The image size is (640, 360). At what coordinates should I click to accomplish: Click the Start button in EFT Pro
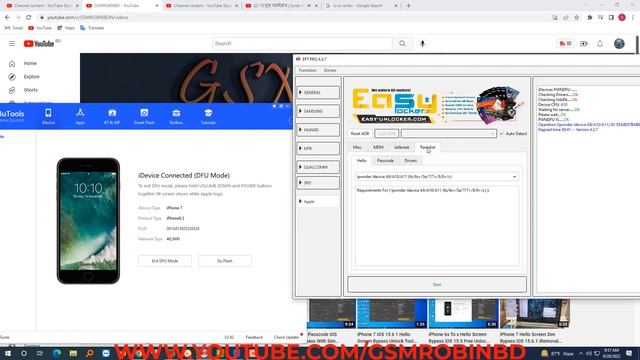(437, 284)
